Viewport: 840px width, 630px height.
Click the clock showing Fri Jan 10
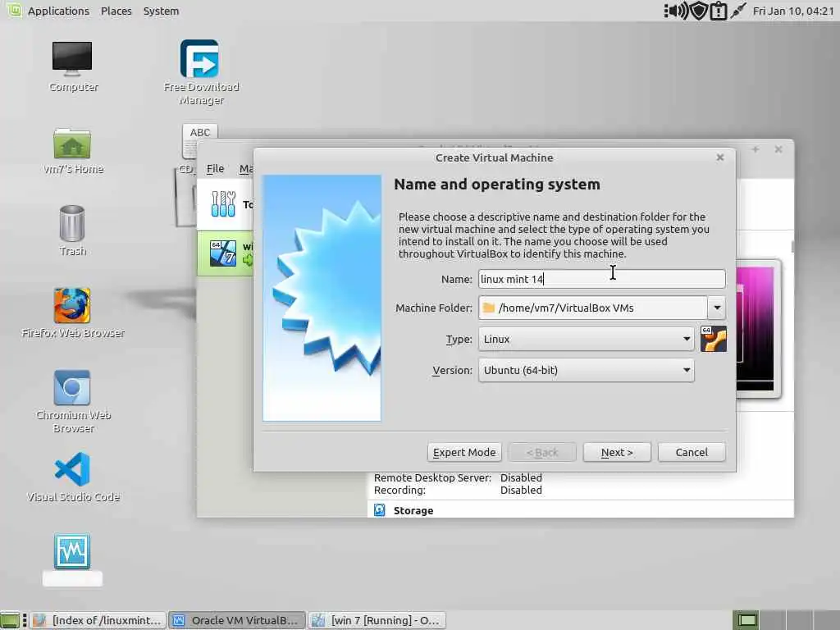(793, 11)
